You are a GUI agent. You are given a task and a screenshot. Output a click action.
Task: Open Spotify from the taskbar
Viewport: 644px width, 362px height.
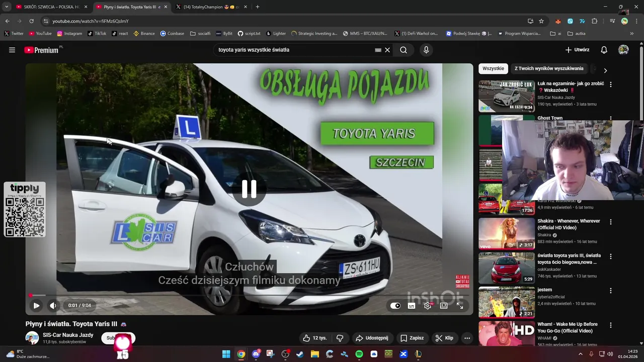tap(359, 354)
